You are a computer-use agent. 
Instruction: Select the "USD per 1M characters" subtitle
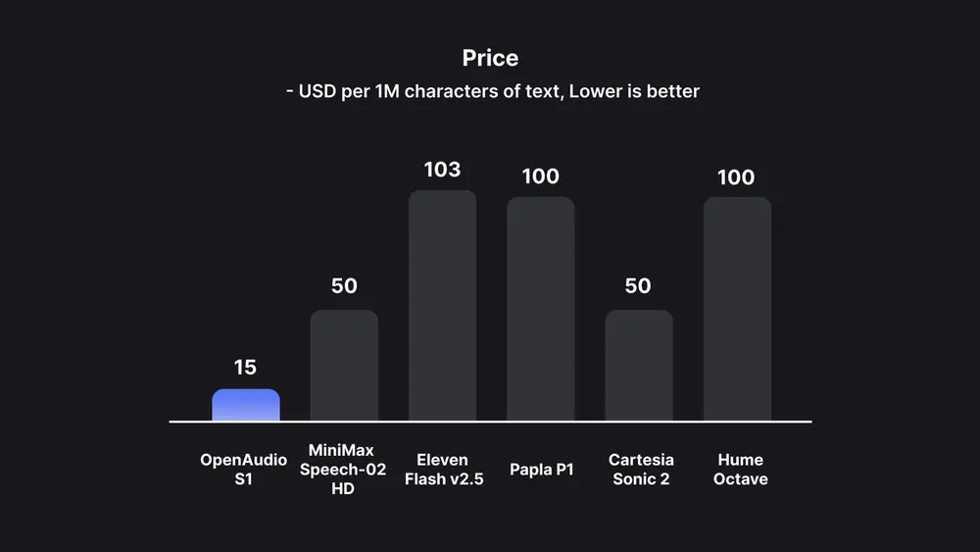(x=490, y=91)
